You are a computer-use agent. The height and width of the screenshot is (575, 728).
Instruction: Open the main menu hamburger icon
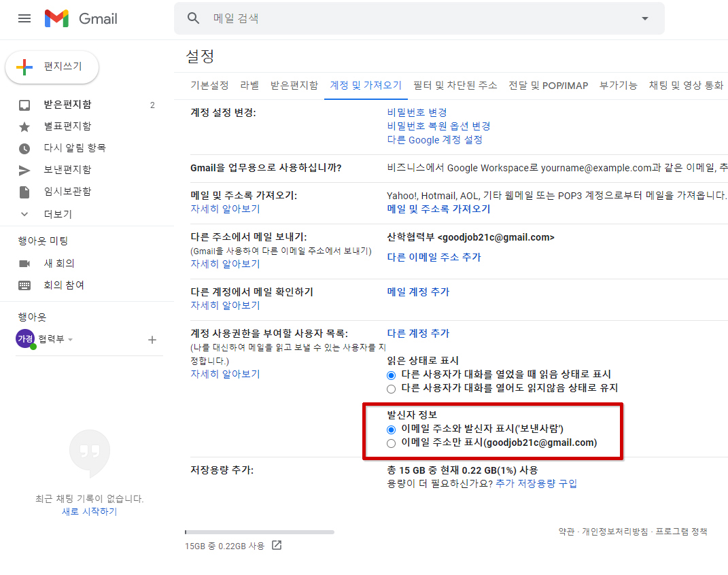click(24, 18)
